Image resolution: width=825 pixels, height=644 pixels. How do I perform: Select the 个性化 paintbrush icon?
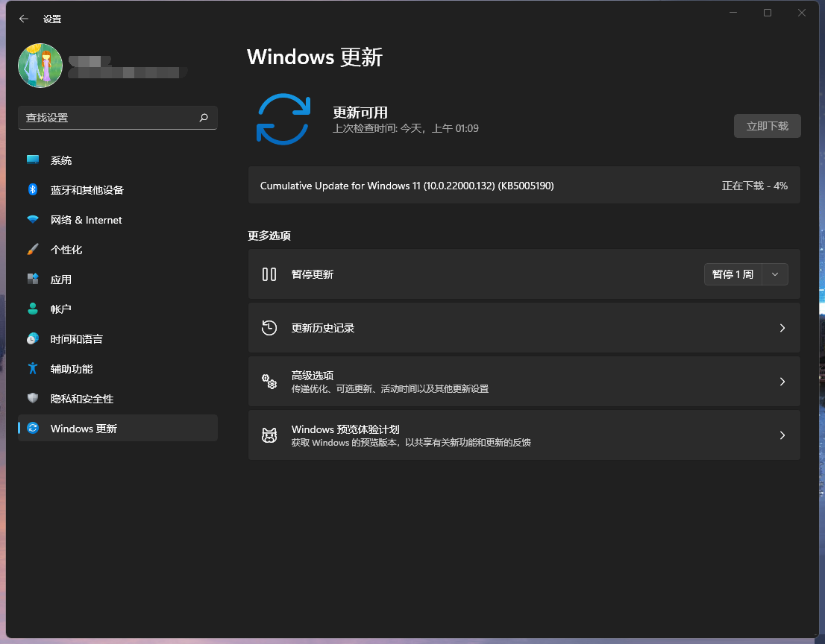33,250
